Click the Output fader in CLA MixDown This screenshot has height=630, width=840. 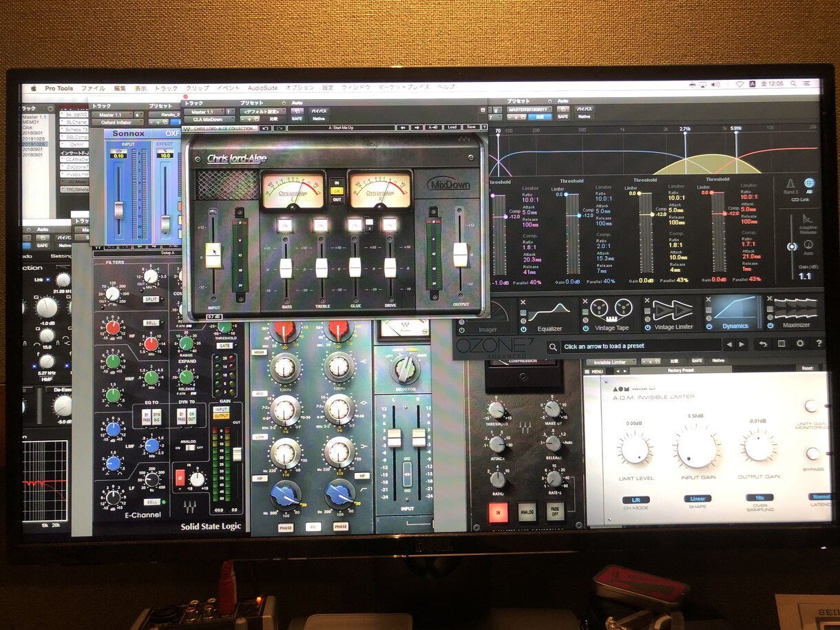point(460,254)
